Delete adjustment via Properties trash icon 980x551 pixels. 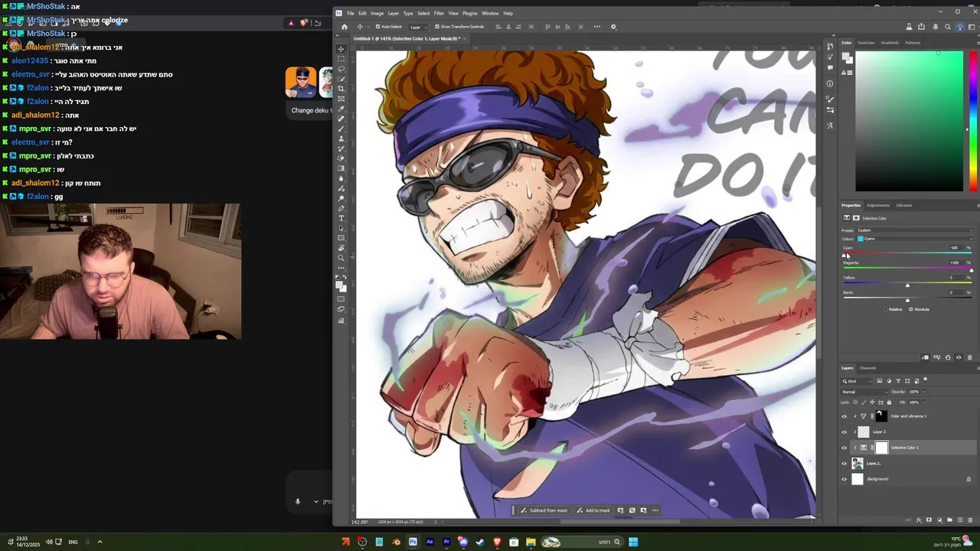(970, 357)
